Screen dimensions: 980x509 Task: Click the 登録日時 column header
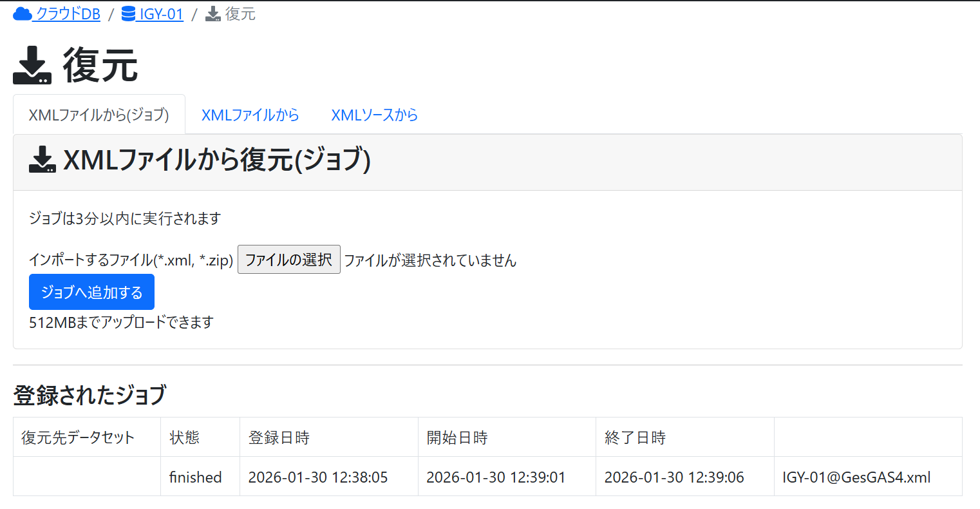pyautogui.click(x=279, y=438)
